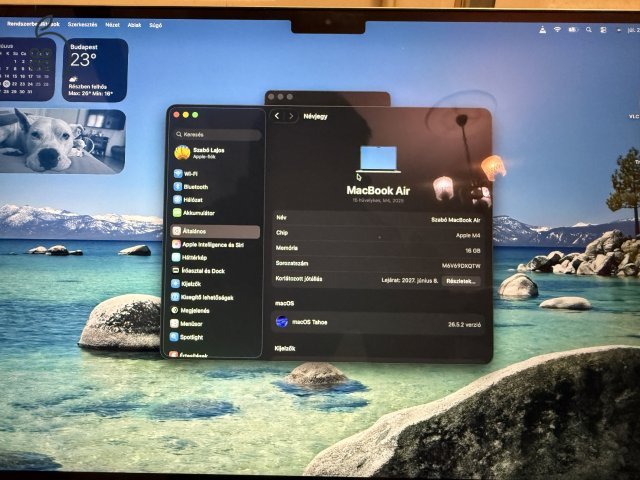
Task: Open Háttérkép wallpaper settings
Action: coord(189,258)
